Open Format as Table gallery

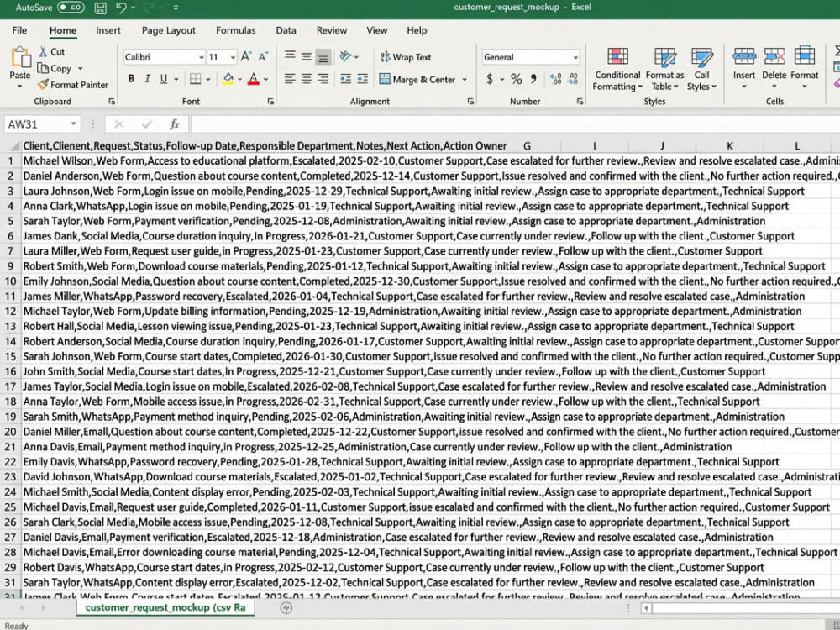[x=664, y=69]
